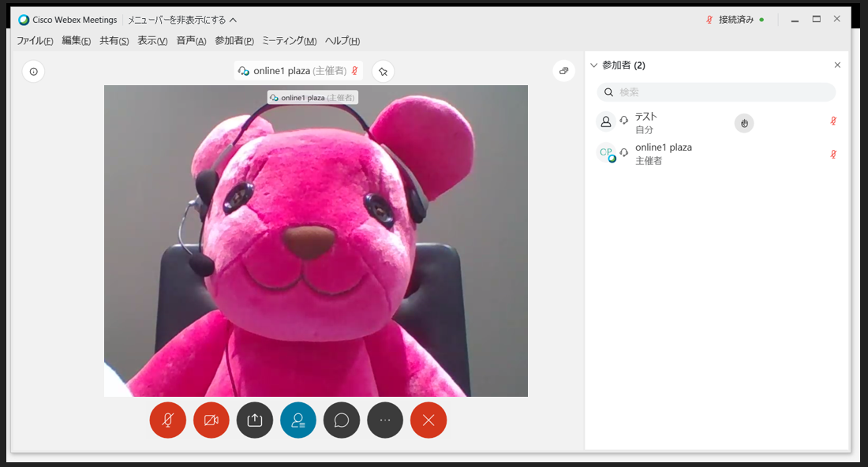Click the テスト participant avatar icon
The image size is (868, 467).
pos(606,121)
